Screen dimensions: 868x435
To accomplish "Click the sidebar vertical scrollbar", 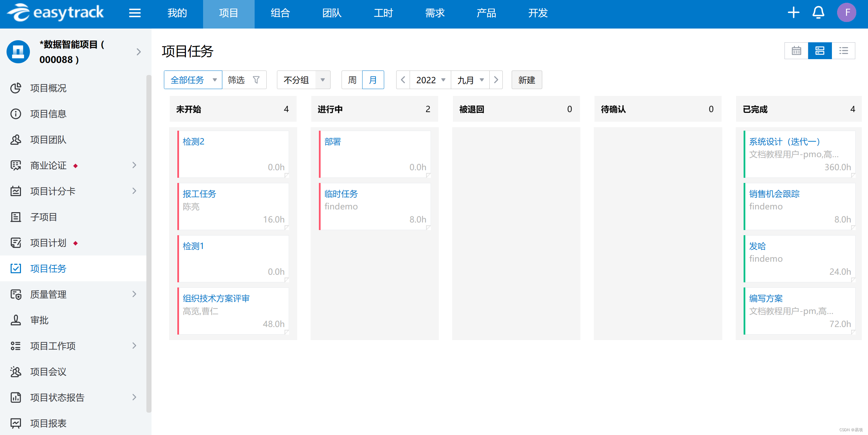I will [x=149, y=243].
